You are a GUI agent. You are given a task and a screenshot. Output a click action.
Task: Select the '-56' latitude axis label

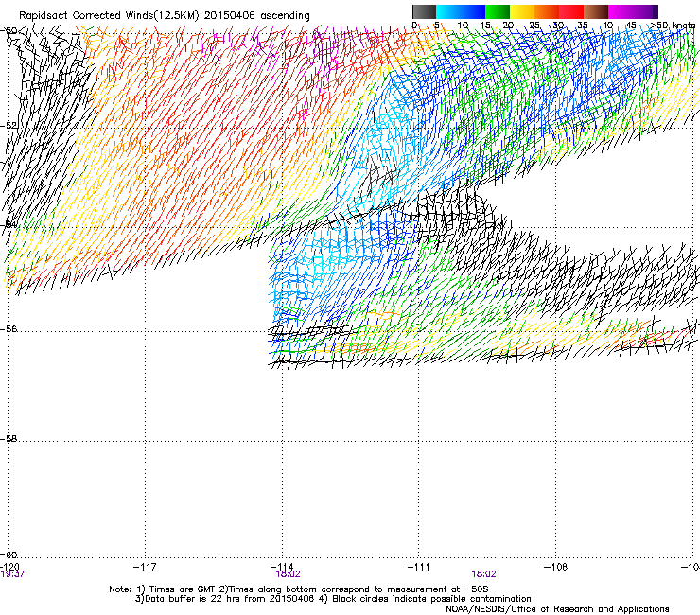9,329
